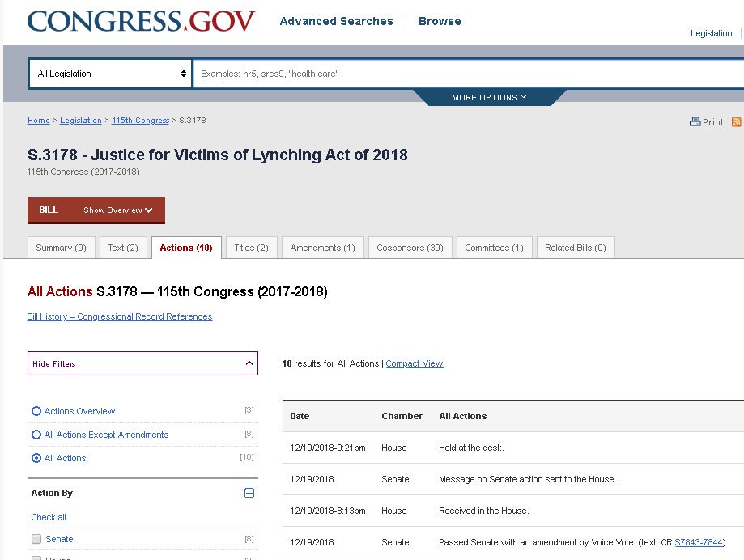The height and width of the screenshot is (560, 744).
Task: Open the Summary (0) tab
Action: pos(62,248)
